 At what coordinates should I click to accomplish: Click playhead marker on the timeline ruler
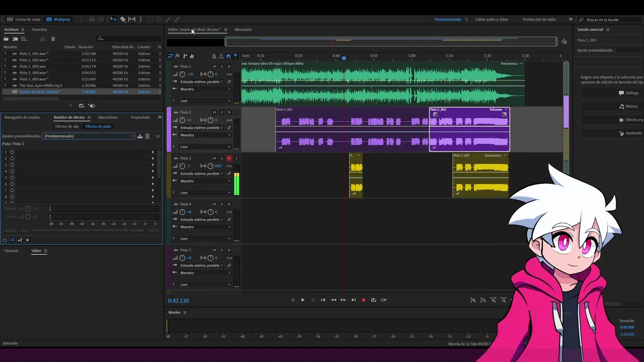[x=344, y=58]
